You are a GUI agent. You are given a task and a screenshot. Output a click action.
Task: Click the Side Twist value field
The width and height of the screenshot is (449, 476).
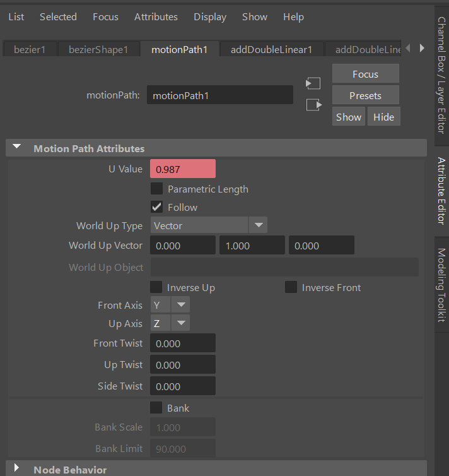click(x=183, y=386)
